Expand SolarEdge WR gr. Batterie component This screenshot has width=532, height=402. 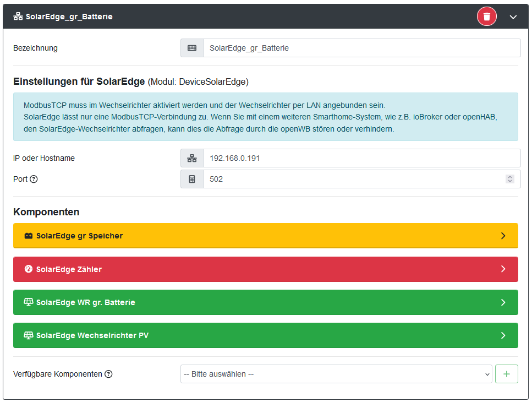click(265, 302)
